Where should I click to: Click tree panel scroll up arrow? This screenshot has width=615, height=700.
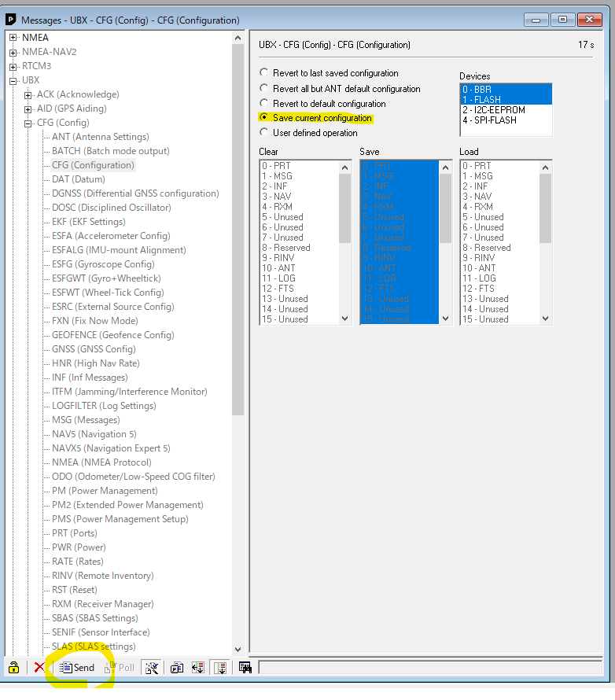click(x=238, y=38)
